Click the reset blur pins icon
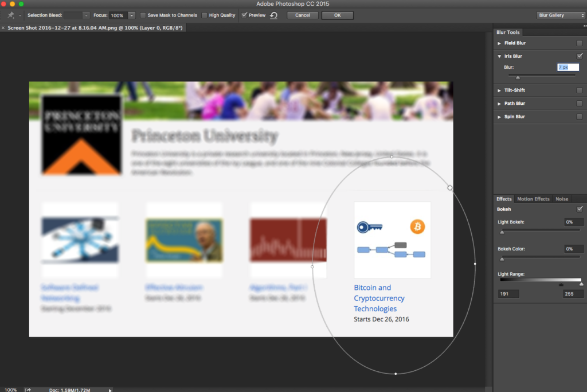Viewport: 587px width, 392px height. [273, 15]
